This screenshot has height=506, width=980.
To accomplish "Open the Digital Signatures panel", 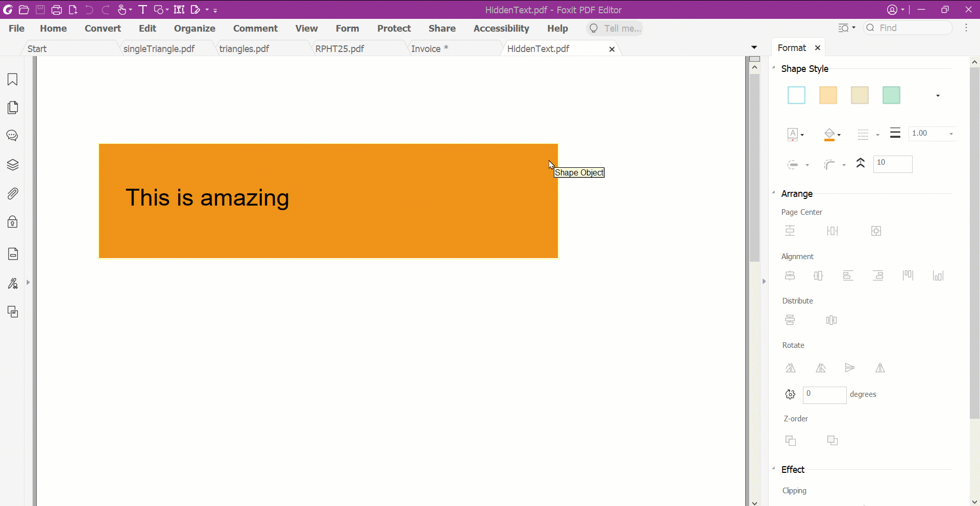I will tap(13, 283).
